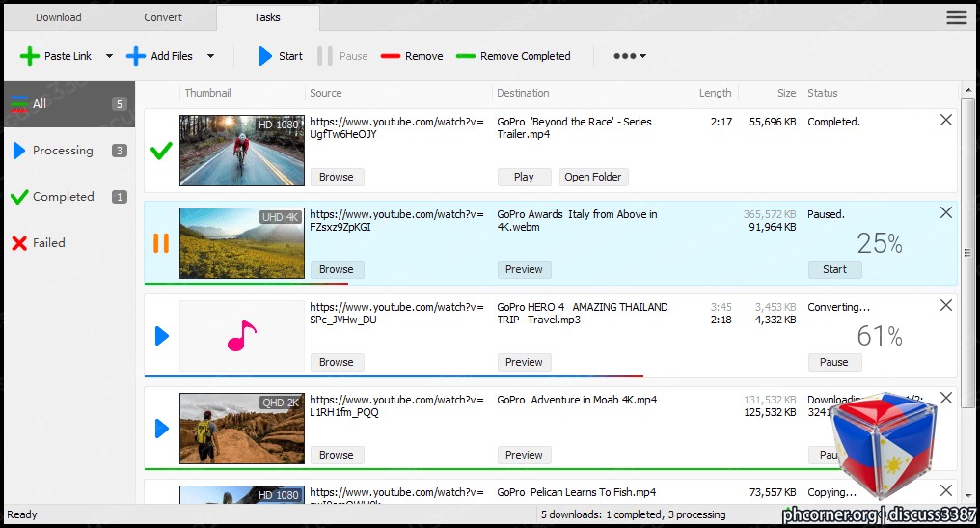The image size is (980, 528).
Task: Pause the converting Thailand task
Action: tap(834, 362)
